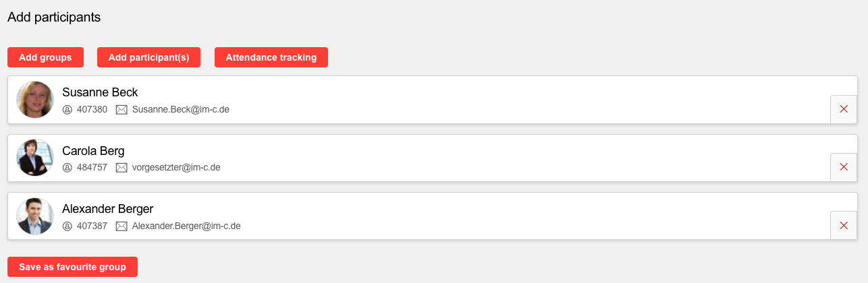Click the ID icon next to 484757
The height and width of the screenshot is (283, 868).
point(67,167)
